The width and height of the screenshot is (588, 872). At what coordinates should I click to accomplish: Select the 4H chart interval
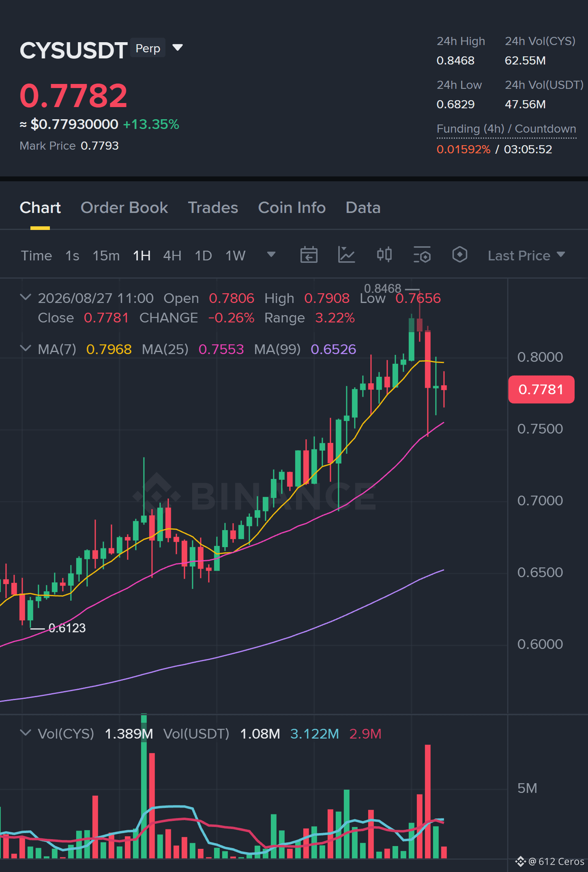(172, 256)
